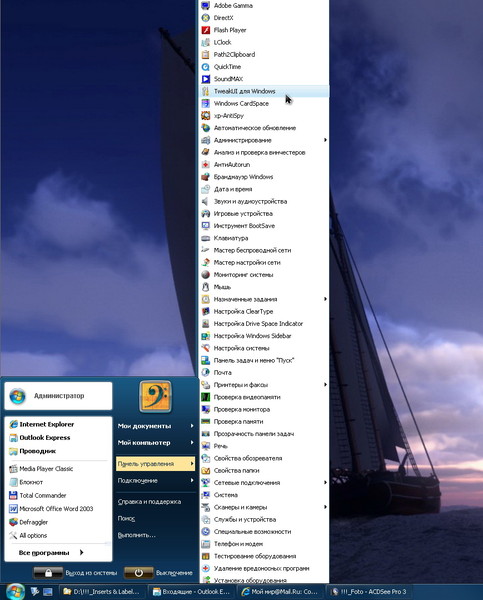Click the Выход из системы lock button
The image size is (483, 600).
[48, 573]
